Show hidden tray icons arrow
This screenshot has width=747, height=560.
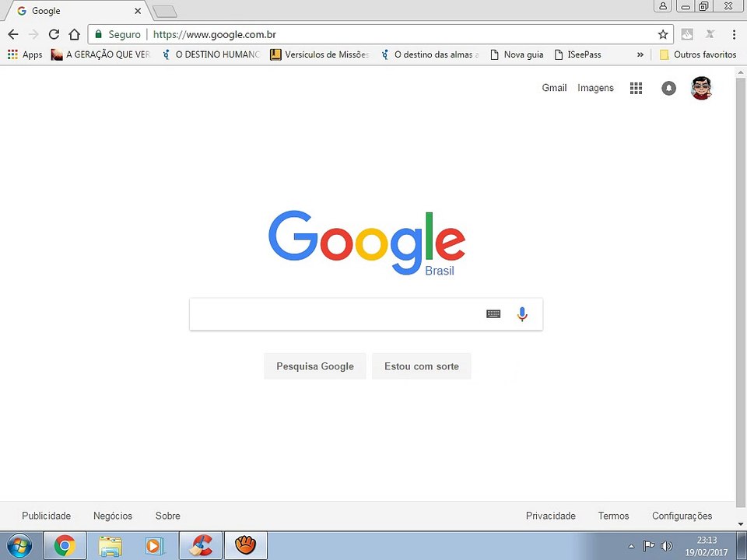point(632,546)
